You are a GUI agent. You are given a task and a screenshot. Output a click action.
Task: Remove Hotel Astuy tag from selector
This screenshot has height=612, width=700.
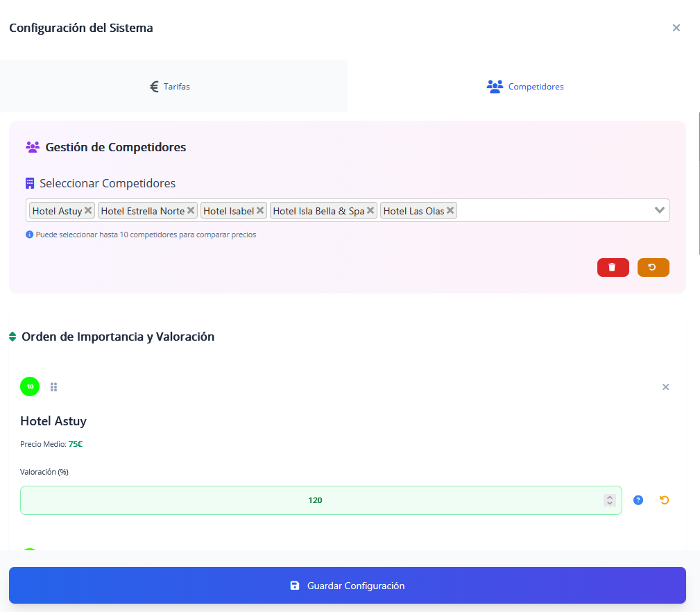coord(88,210)
